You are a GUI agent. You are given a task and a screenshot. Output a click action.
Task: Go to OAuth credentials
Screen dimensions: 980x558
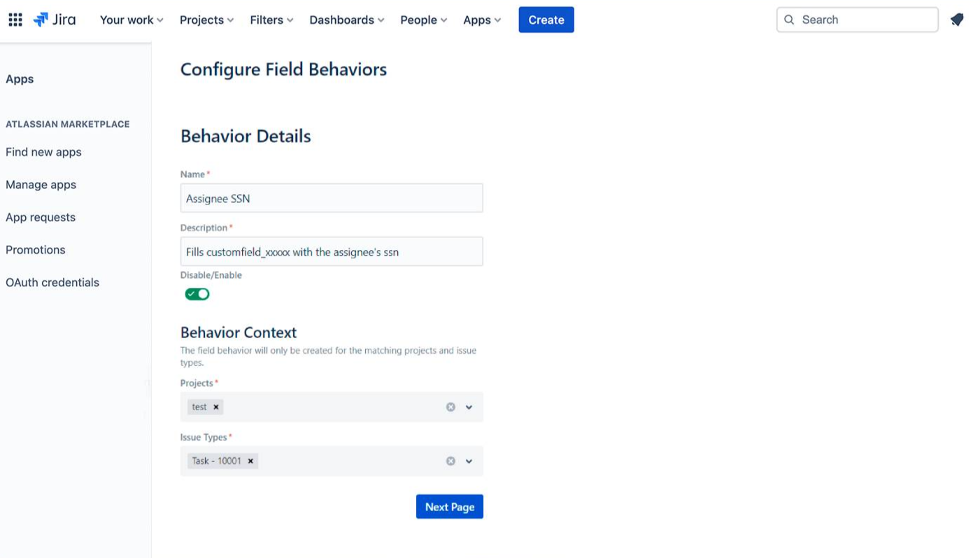(52, 282)
